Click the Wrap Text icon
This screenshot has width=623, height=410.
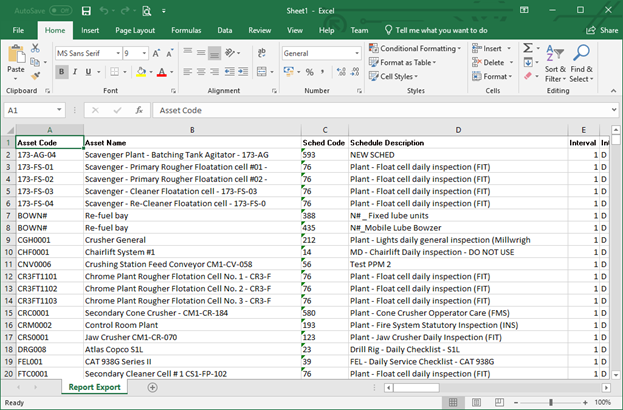point(262,53)
